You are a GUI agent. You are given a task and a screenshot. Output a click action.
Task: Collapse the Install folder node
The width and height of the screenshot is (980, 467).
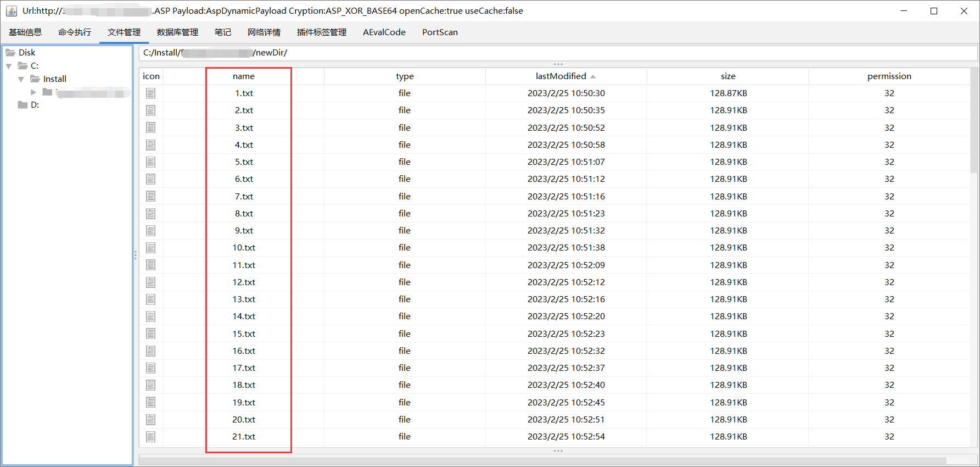click(21, 79)
